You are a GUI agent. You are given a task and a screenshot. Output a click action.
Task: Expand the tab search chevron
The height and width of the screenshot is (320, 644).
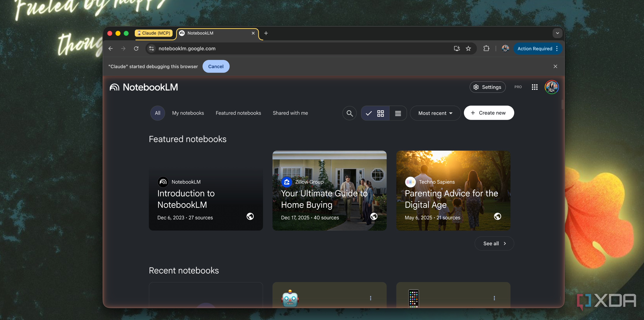coord(557,33)
